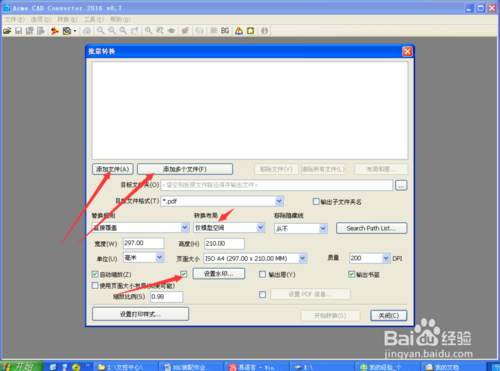
Task: Click the 易语言 taskbar item
Action: point(255,367)
